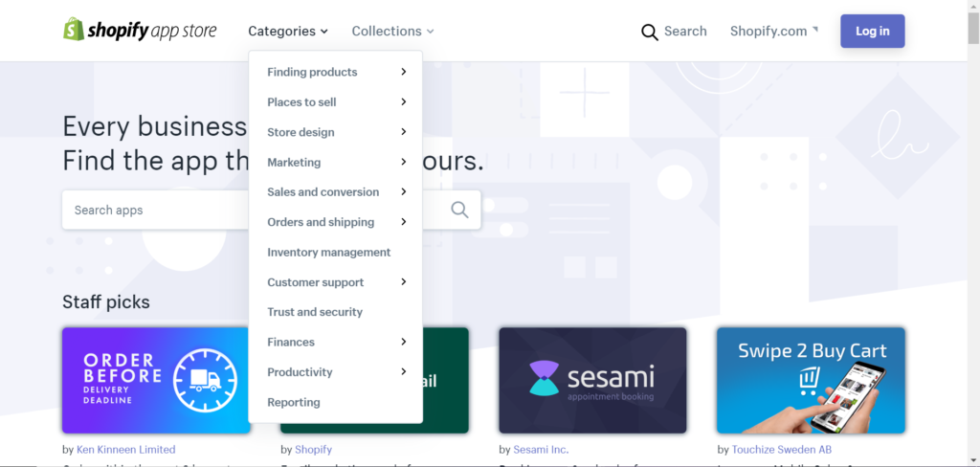
Task: Choose the Marketing category
Action: point(294,162)
